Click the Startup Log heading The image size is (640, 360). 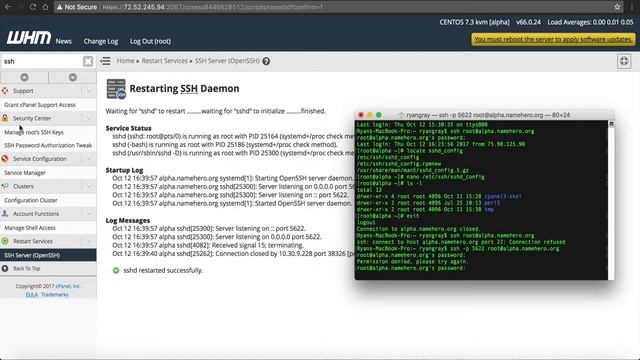124,170
